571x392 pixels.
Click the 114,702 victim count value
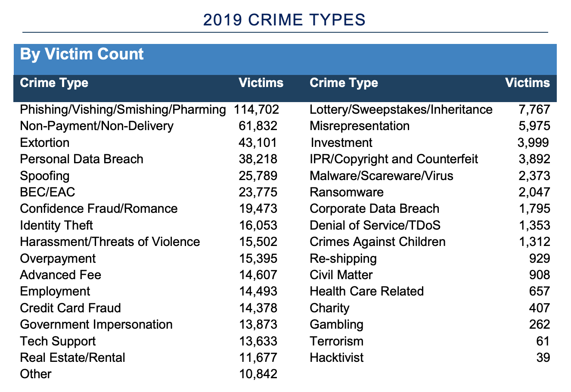257,109
